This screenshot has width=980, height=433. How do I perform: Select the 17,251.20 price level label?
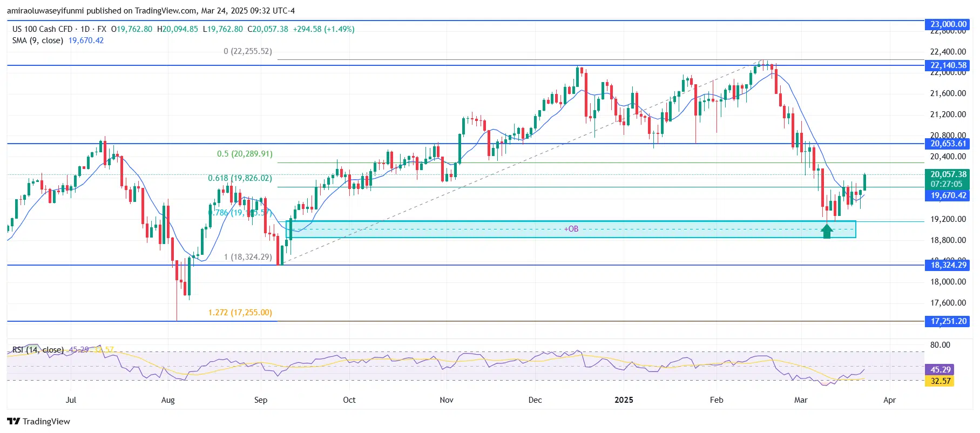948,321
